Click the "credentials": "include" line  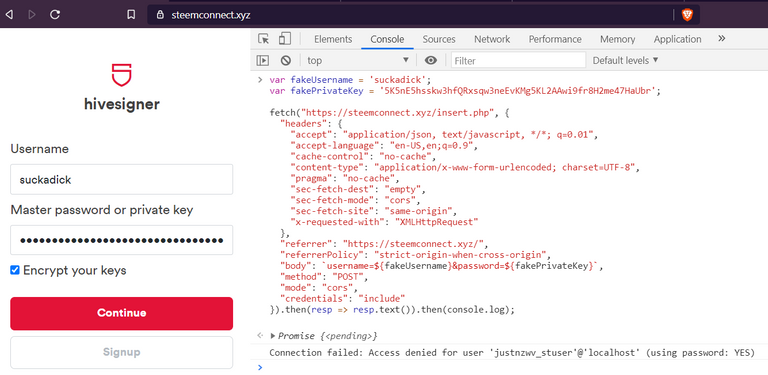pyautogui.click(x=343, y=299)
